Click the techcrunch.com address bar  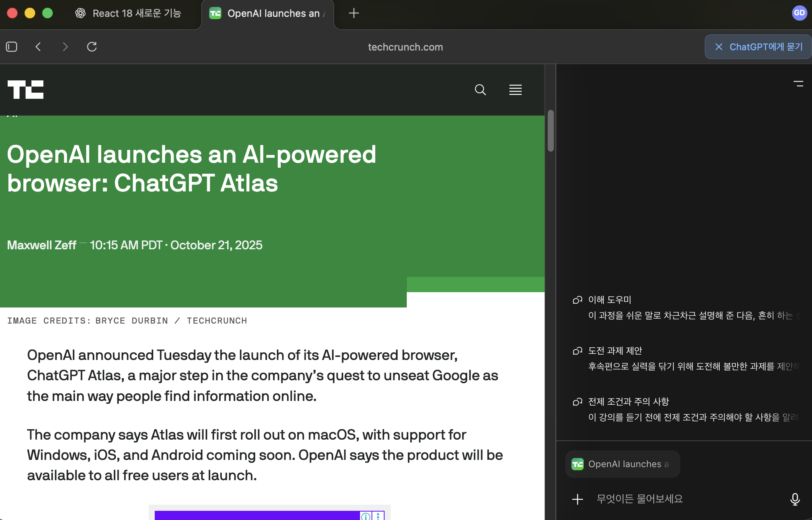click(405, 47)
